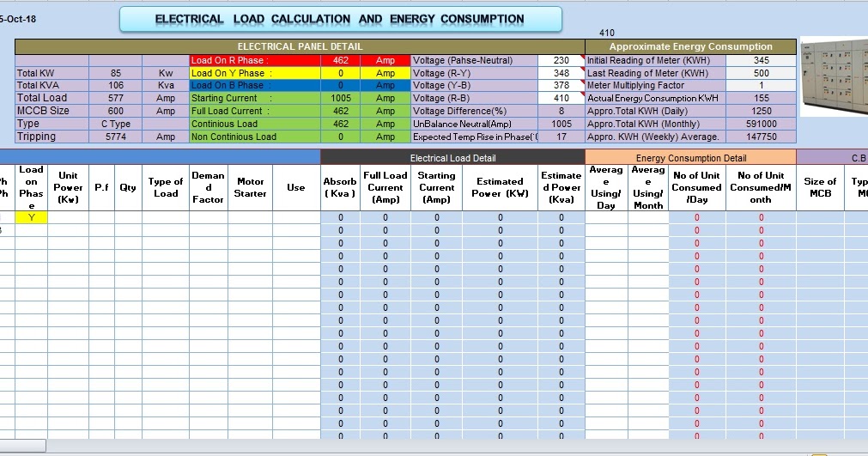Click the Total Load value 577
The height and width of the screenshot is (456, 868).
(115, 98)
